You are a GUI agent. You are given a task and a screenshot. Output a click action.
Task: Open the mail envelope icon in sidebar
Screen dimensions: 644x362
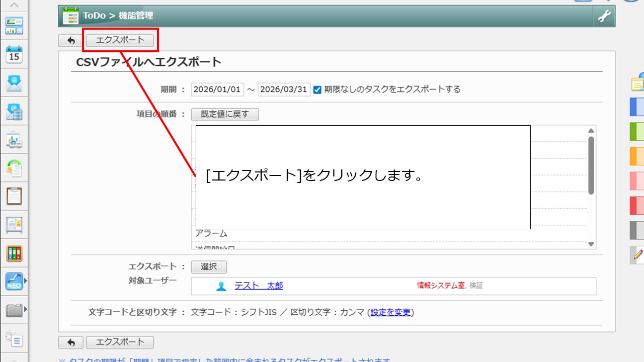14,82
